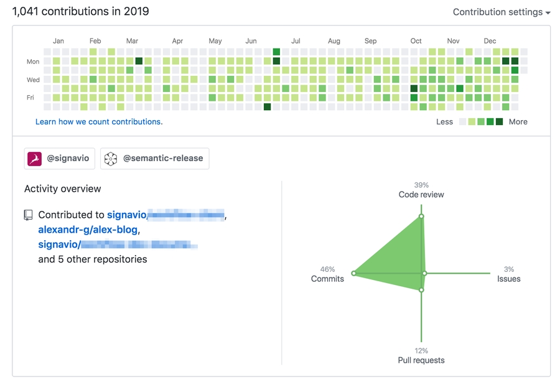Click the Commits data point on radar chart

(x=353, y=273)
